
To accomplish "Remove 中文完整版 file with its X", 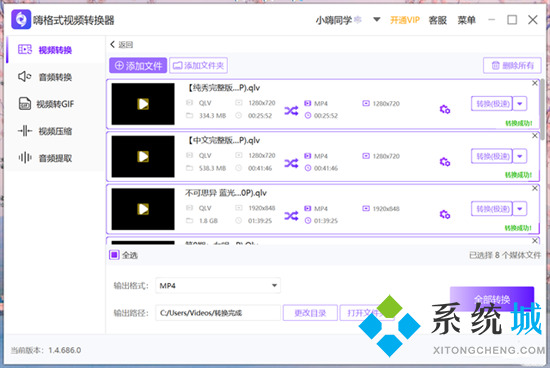I will 535,136.
